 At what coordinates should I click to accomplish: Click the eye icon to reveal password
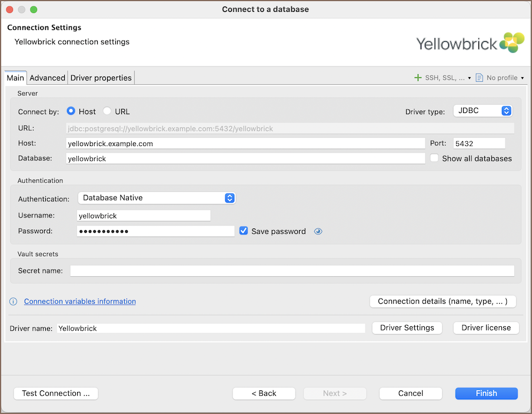click(x=318, y=231)
